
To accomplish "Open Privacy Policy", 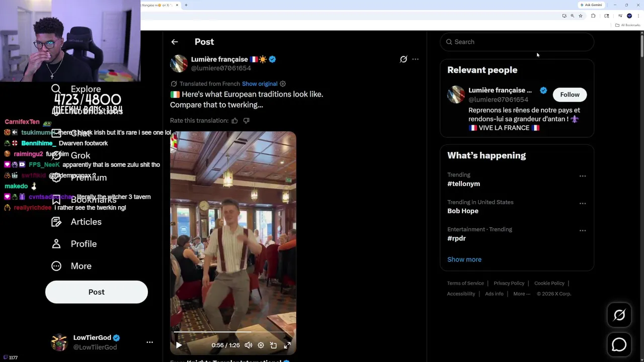I will click(509, 284).
